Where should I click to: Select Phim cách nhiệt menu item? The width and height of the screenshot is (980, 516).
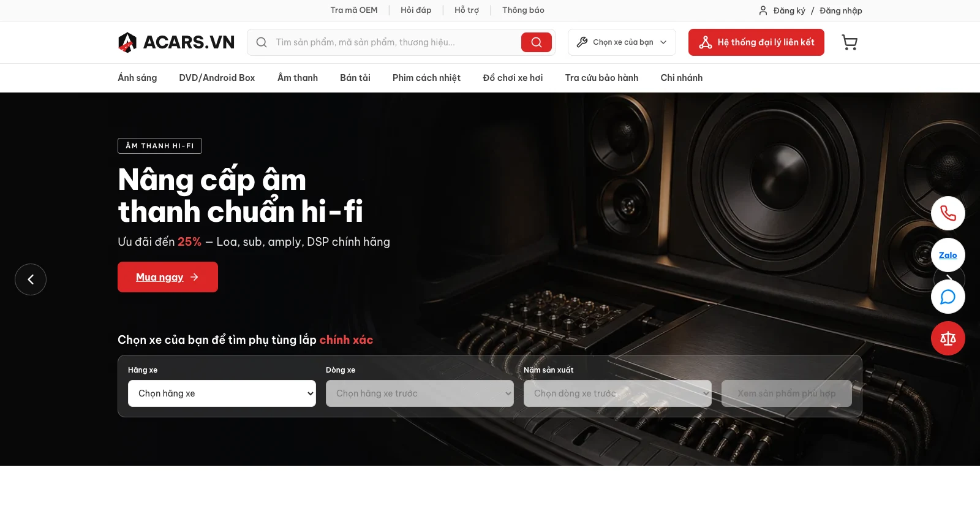click(426, 78)
